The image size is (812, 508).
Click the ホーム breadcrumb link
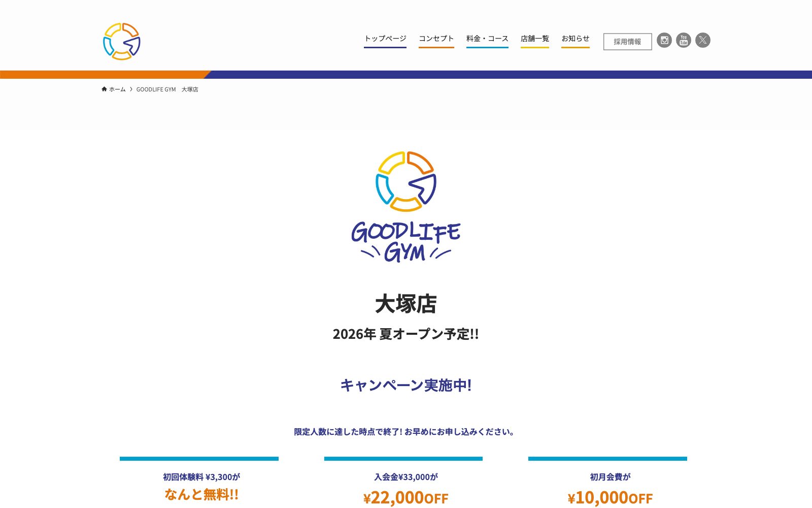[117, 89]
